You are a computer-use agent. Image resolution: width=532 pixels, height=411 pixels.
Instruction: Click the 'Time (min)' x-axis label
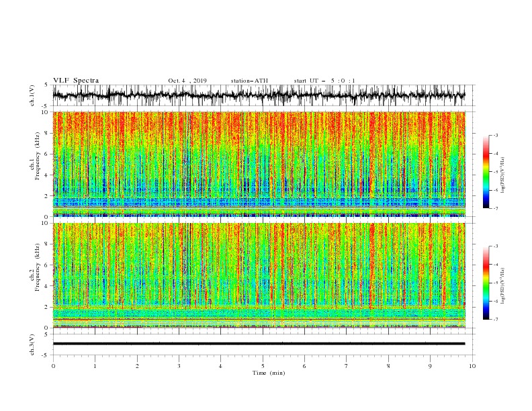tap(269, 373)
